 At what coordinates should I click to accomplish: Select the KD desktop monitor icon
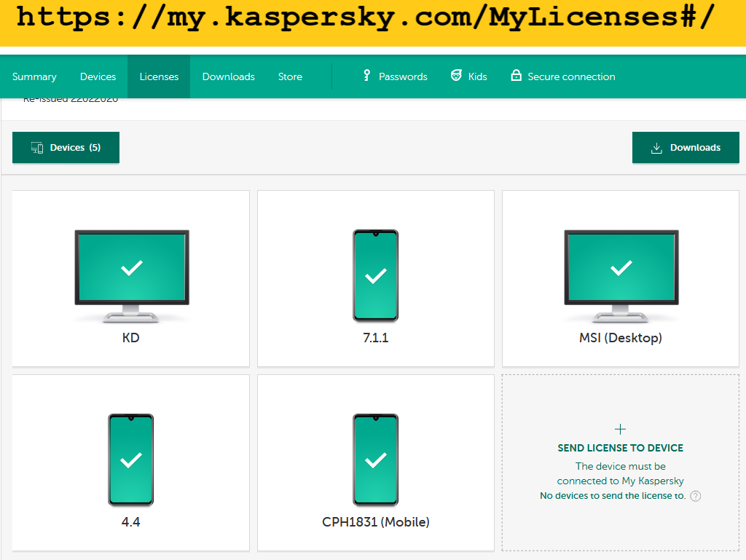(x=132, y=276)
